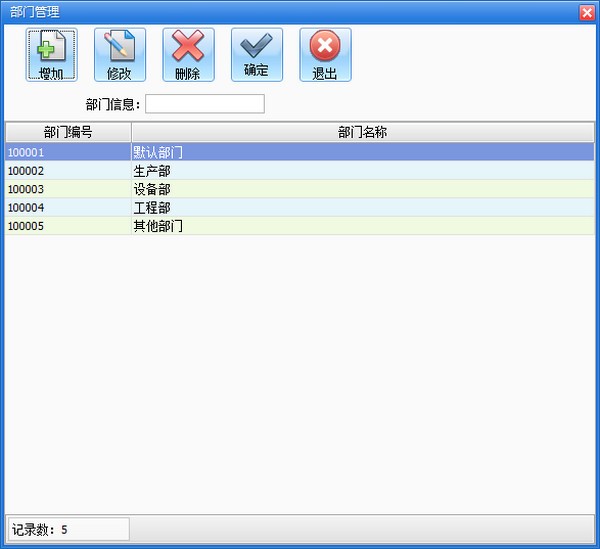This screenshot has width=600, height=549.
Task: Sort by the 部门名称 column header
Action: (x=362, y=132)
